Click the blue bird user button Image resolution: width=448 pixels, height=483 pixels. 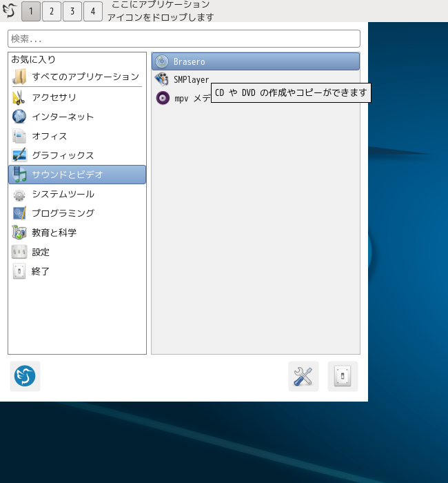point(25,376)
